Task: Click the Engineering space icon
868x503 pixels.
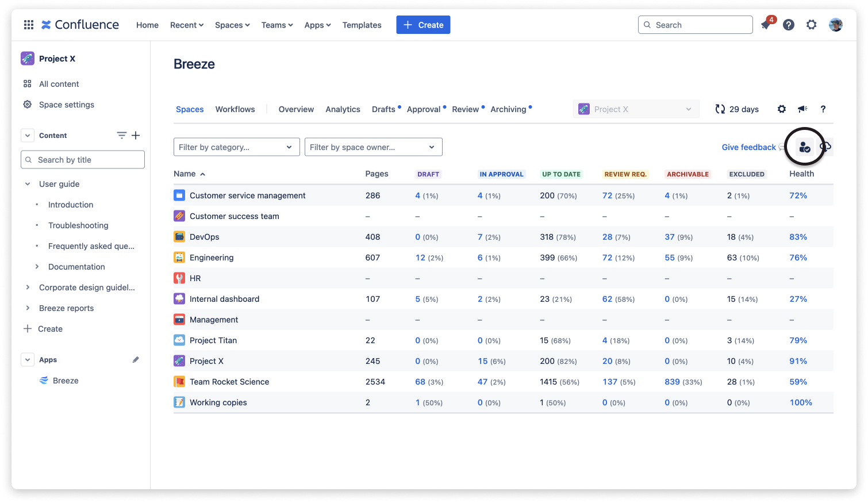Action: pyautogui.click(x=179, y=258)
